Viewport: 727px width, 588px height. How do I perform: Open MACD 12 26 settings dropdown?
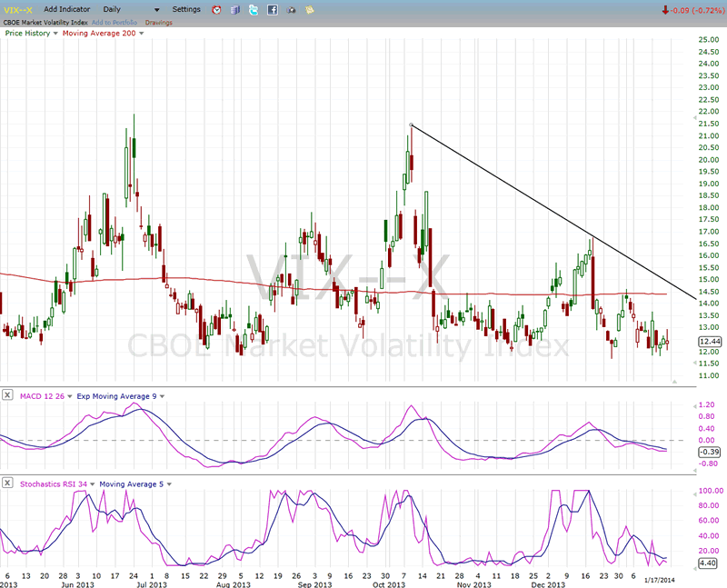pyautogui.click(x=68, y=394)
